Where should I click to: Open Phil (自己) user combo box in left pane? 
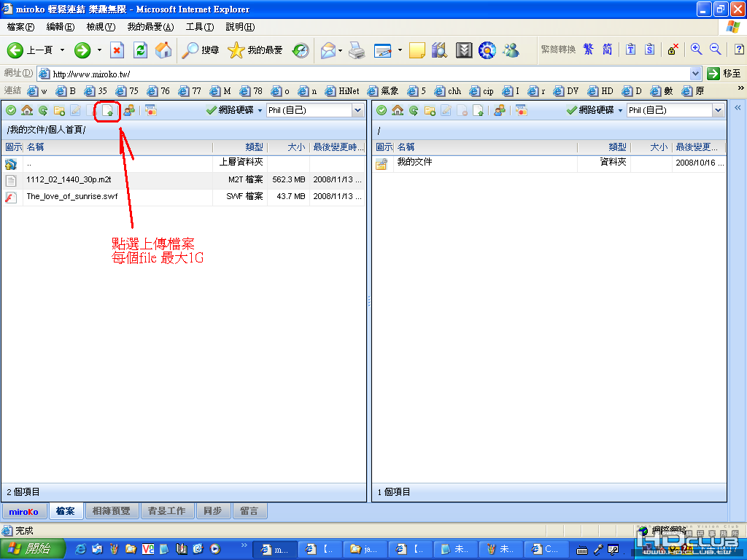(x=315, y=111)
